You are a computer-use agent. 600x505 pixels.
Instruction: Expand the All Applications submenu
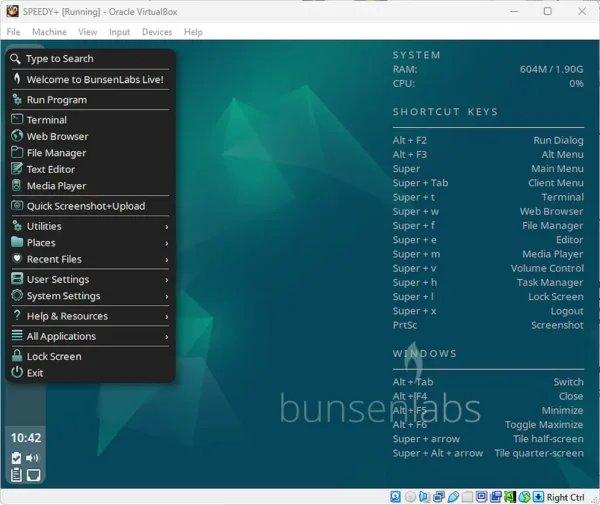[x=90, y=336]
